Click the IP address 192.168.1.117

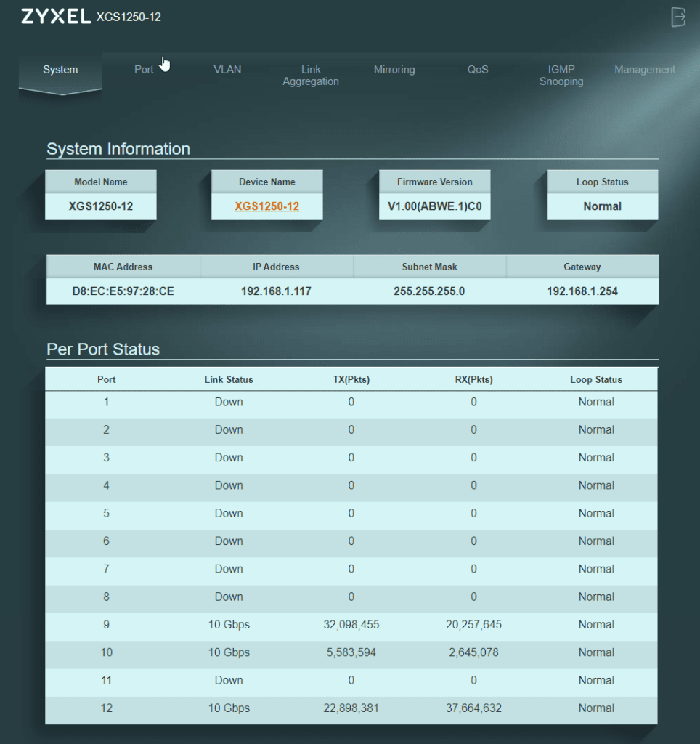pos(276,291)
